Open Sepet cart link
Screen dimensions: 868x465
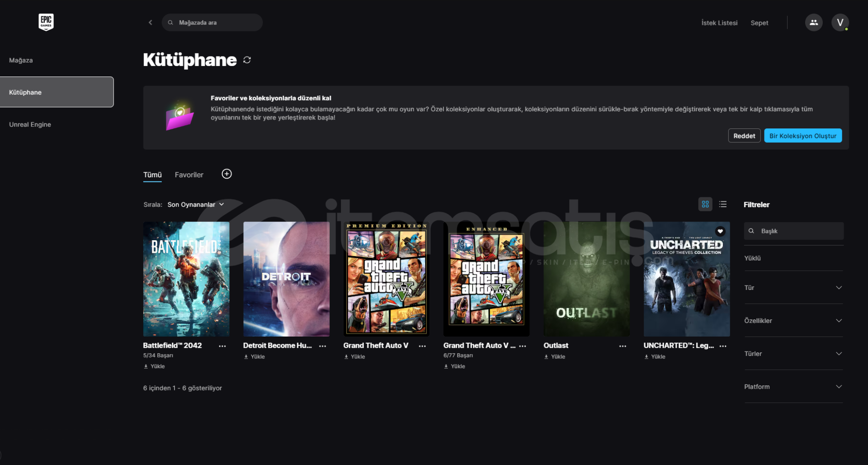[759, 23]
